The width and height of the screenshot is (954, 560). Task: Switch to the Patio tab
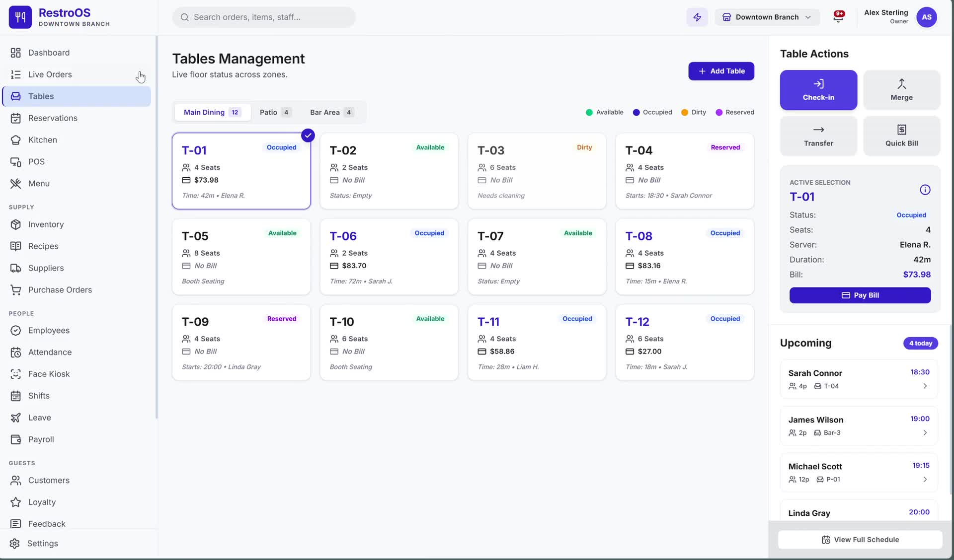click(x=276, y=112)
